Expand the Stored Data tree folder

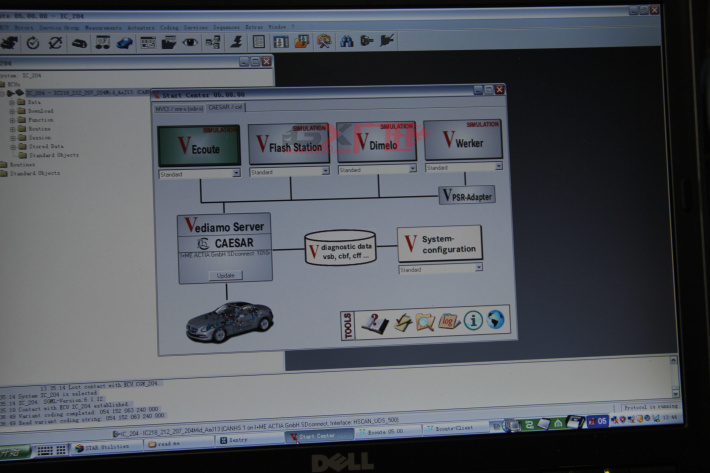13,147
